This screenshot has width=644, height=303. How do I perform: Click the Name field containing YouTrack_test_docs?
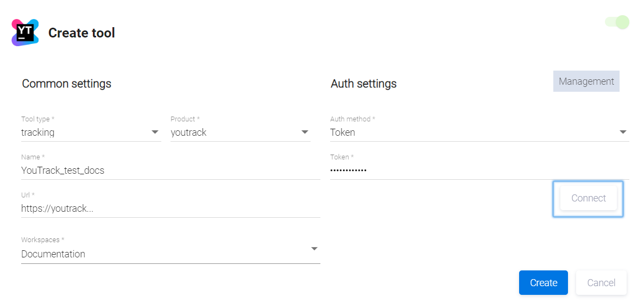click(170, 170)
